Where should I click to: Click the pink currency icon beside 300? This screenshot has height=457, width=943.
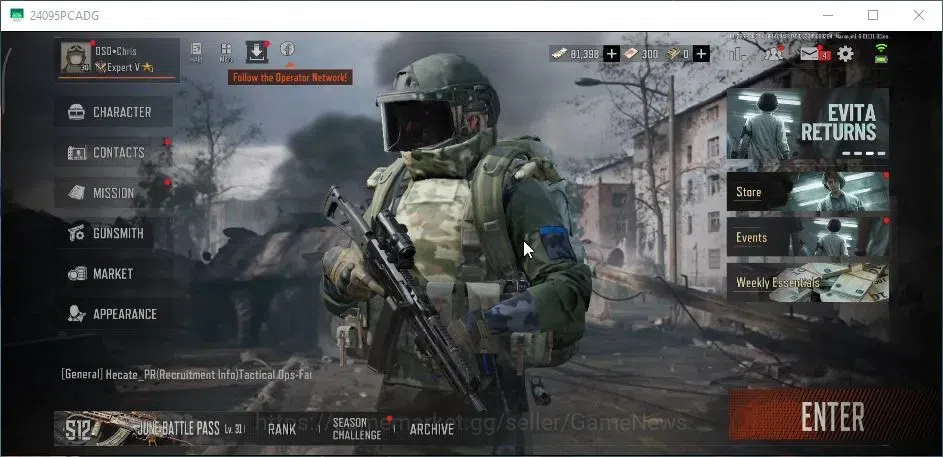pyautogui.click(x=630, y=54)
